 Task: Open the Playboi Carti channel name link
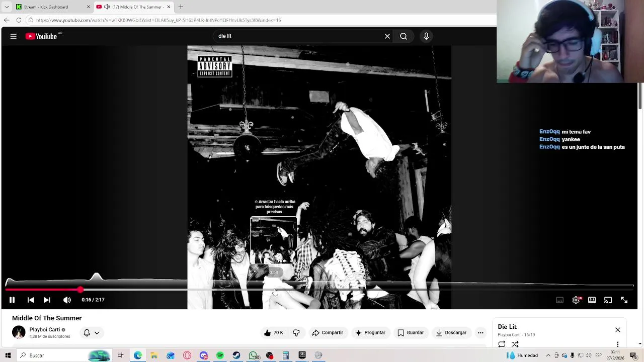point(44,330)
